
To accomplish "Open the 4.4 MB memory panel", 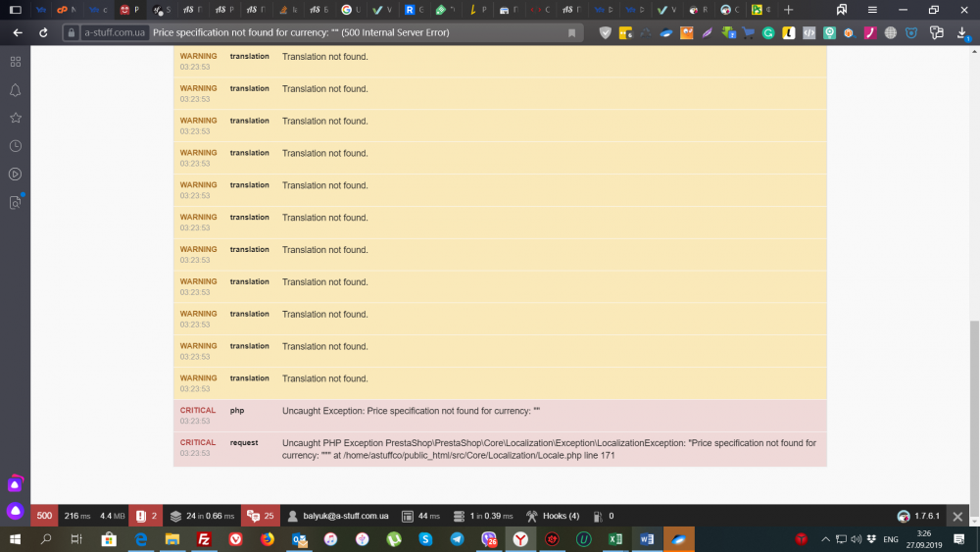I will point(112,517).
